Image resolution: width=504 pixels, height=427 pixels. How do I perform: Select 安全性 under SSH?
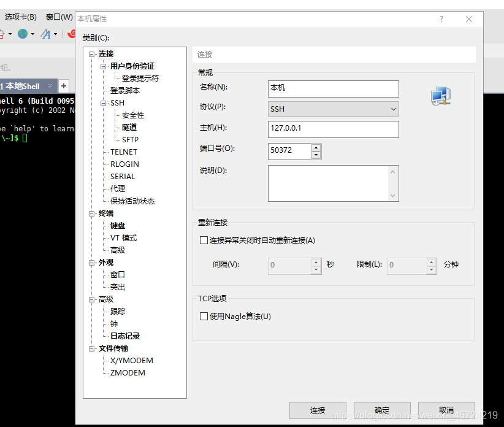pos(133,115)
